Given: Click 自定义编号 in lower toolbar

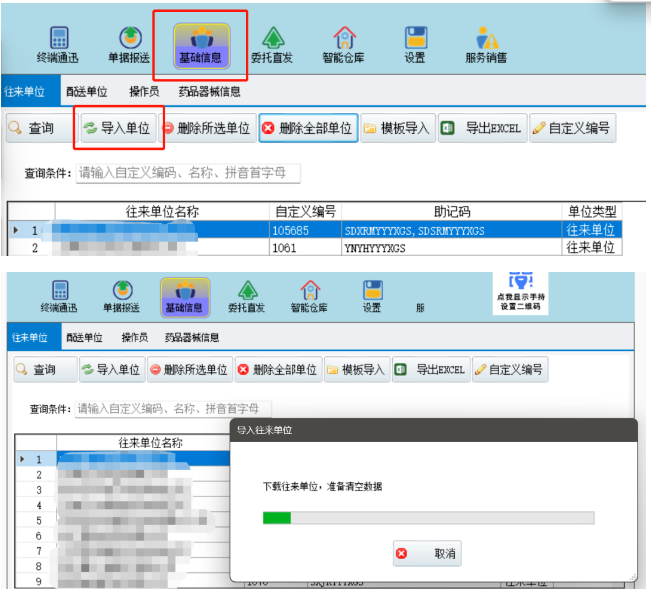Looking at the screenshot, I should coord(510,369).
